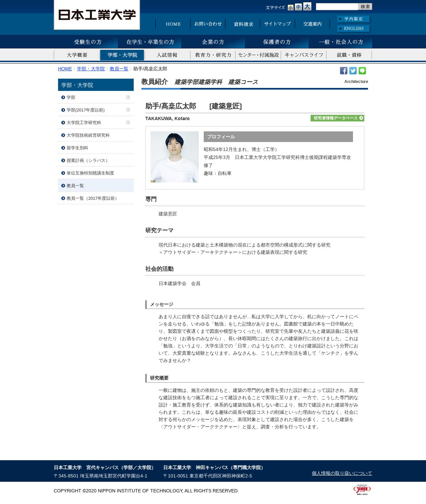The height and width of the screenshot is (504, 426).
Task: Click the プロフィール heading bar
Action: point(278,137)
